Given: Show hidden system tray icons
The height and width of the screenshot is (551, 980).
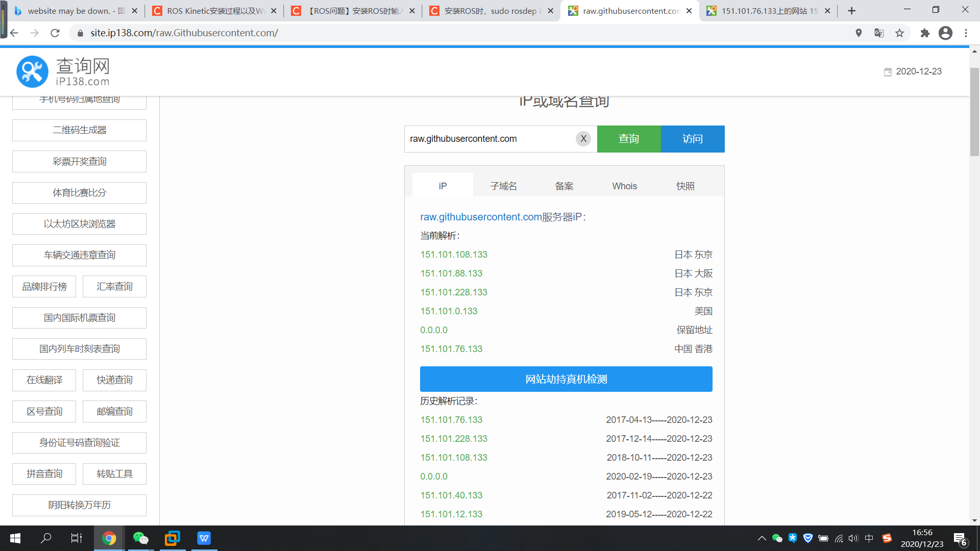Looking at the screenshot, I should click(762, 538).
